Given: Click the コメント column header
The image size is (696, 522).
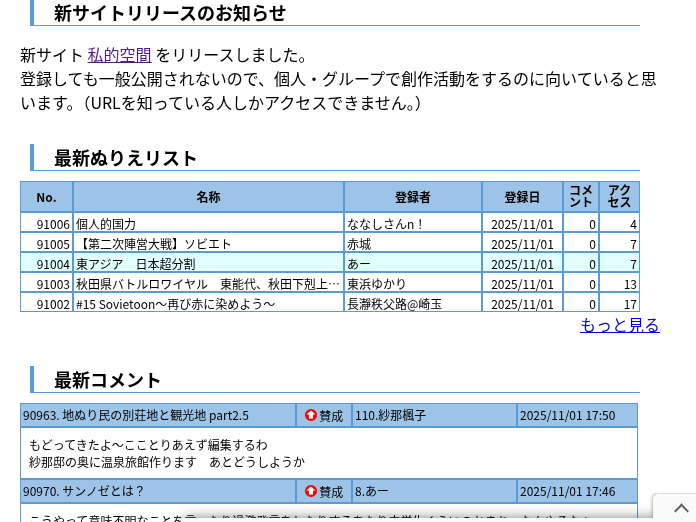Looking at the screenshot, I should (x=580, y=196).
